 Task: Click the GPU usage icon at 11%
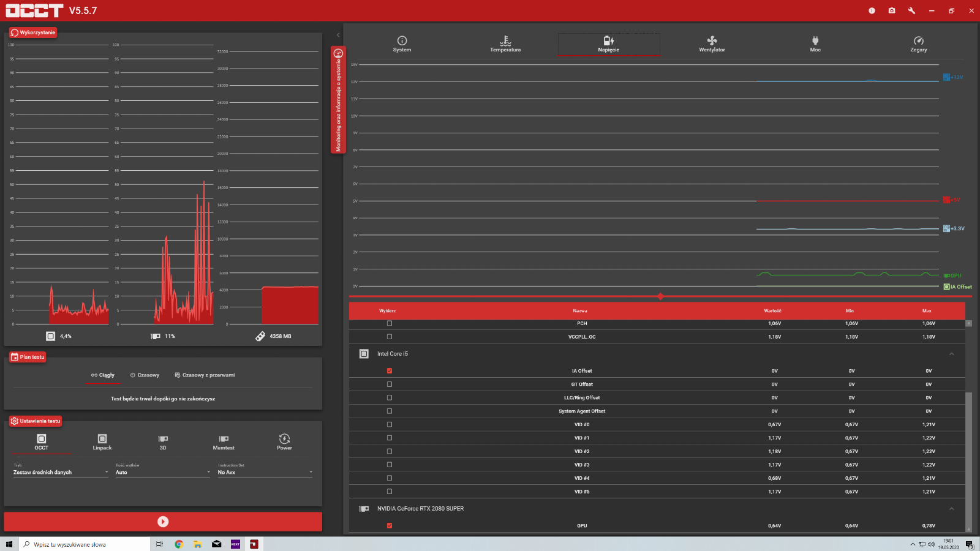point(156,336)
